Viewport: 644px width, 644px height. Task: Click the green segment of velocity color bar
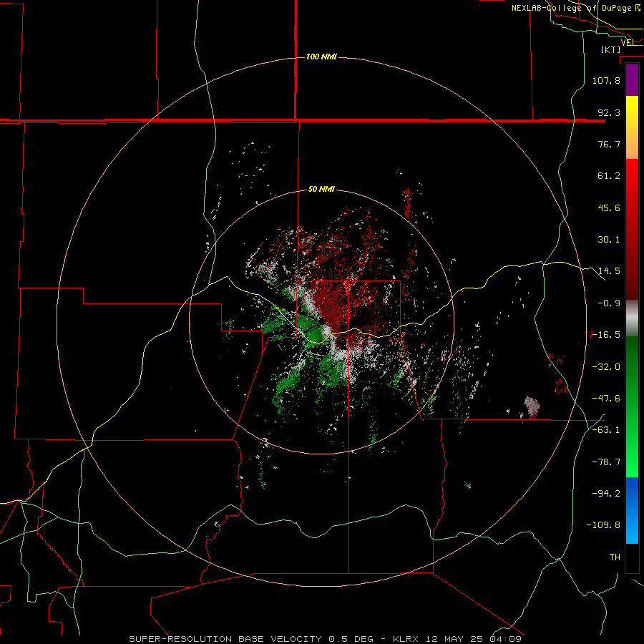click(x=632, y=406)
